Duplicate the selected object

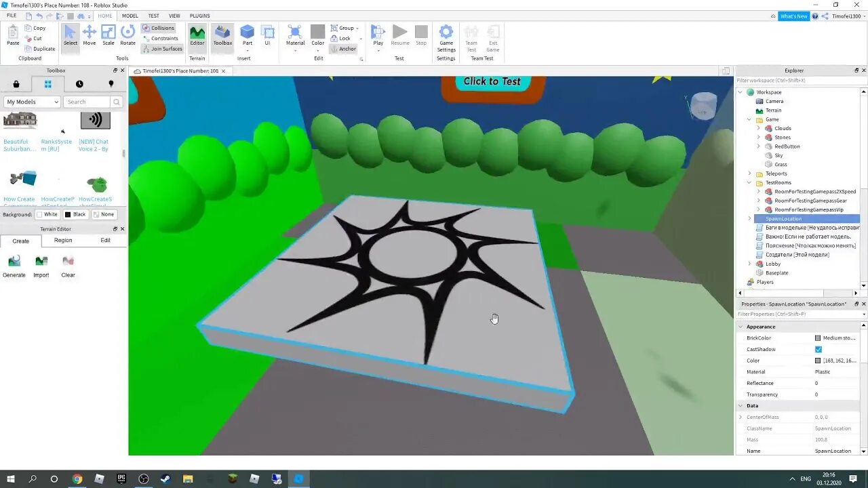(40, 49)
